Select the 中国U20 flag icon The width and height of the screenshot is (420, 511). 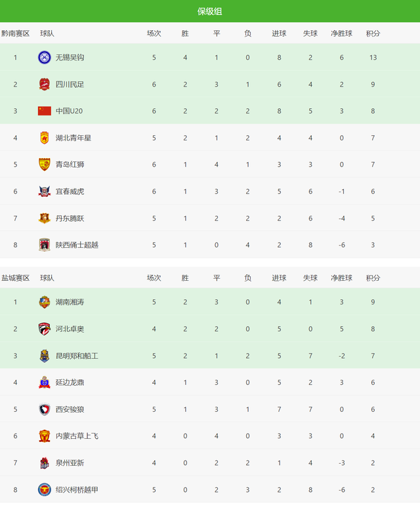pyautogui.click(x=45, y=111)
